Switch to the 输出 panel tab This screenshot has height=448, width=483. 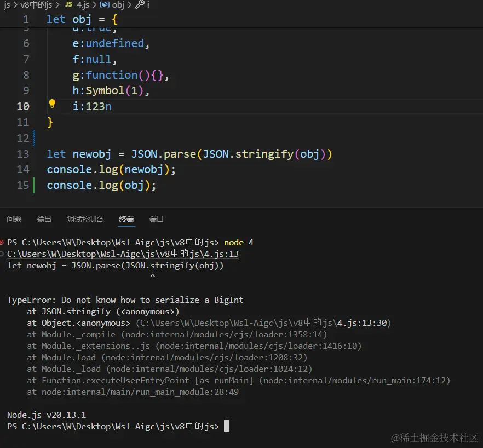click(x=44, y=219)
